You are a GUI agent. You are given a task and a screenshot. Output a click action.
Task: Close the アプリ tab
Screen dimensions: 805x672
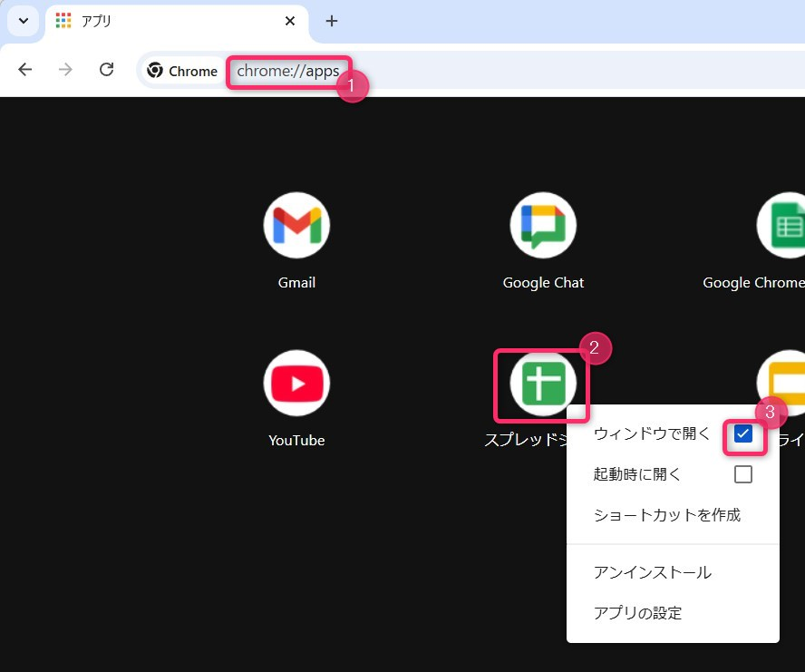290,21
